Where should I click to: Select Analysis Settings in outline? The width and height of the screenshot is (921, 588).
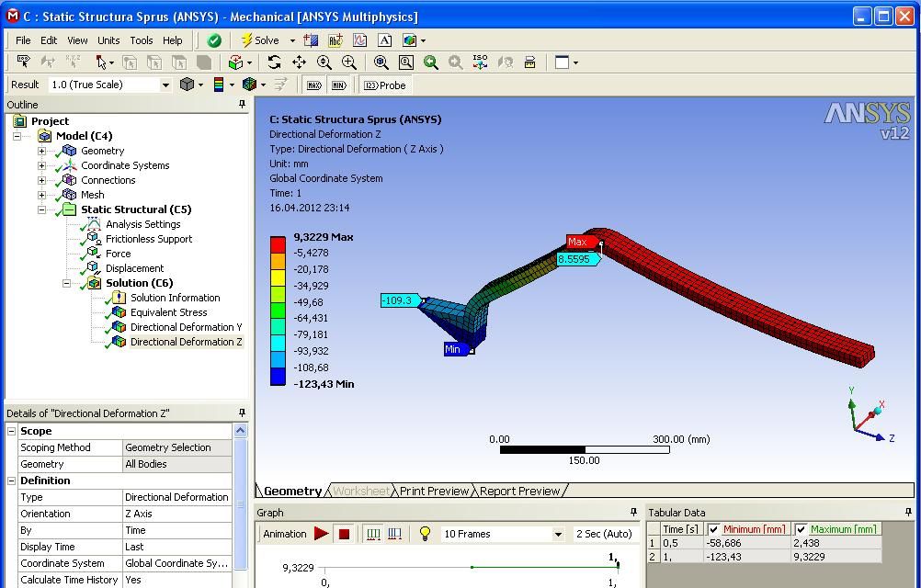tap(142, 224)
